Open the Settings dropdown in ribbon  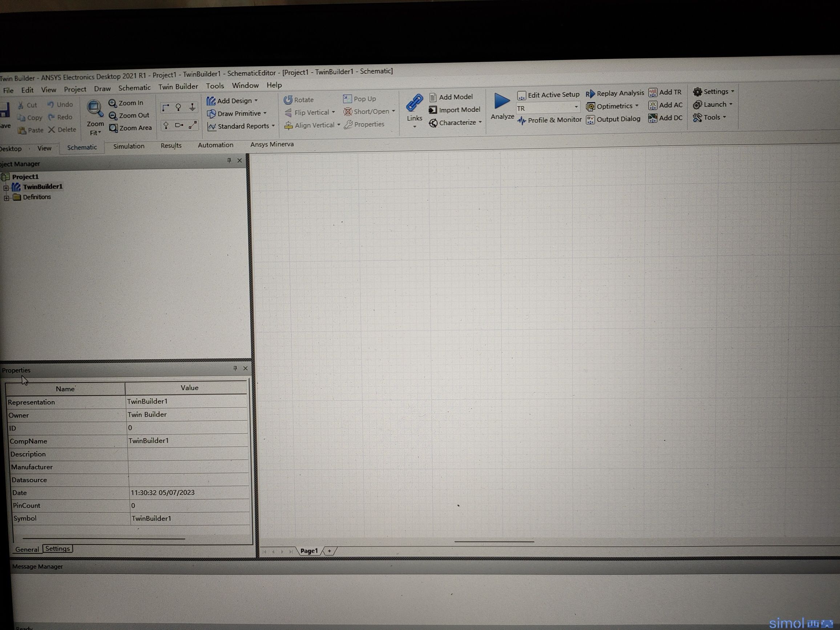click(x=732, y=92)
